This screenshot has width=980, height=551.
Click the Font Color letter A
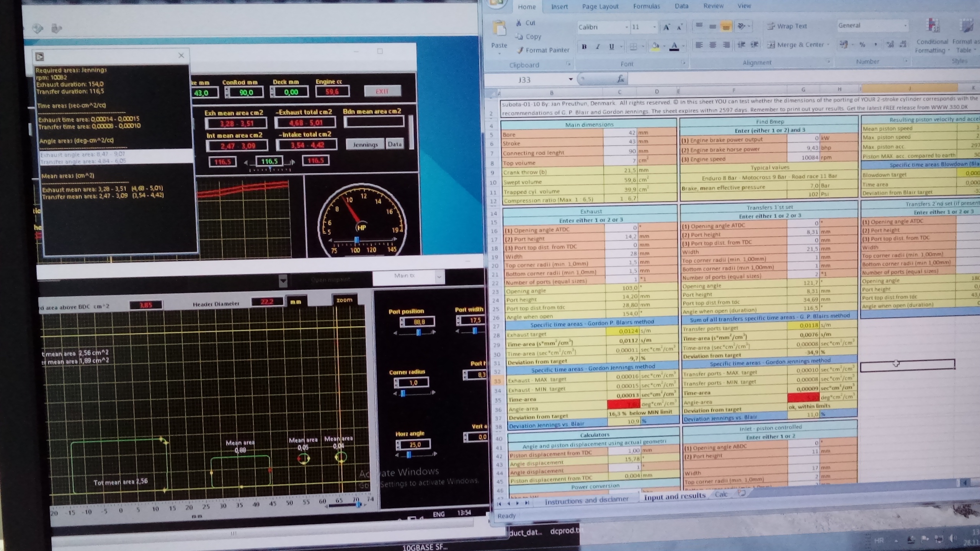tap(674, 46)
